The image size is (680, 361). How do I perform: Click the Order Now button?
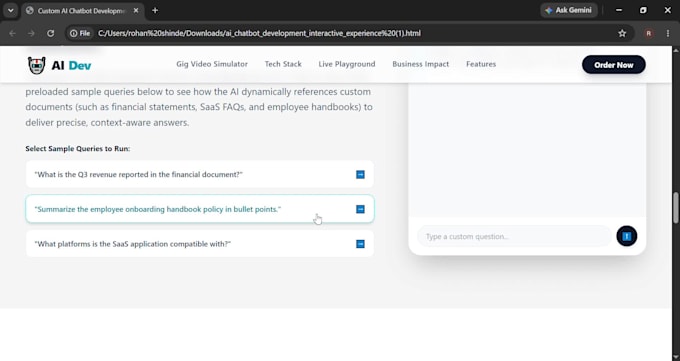click(x=613, y=65)
